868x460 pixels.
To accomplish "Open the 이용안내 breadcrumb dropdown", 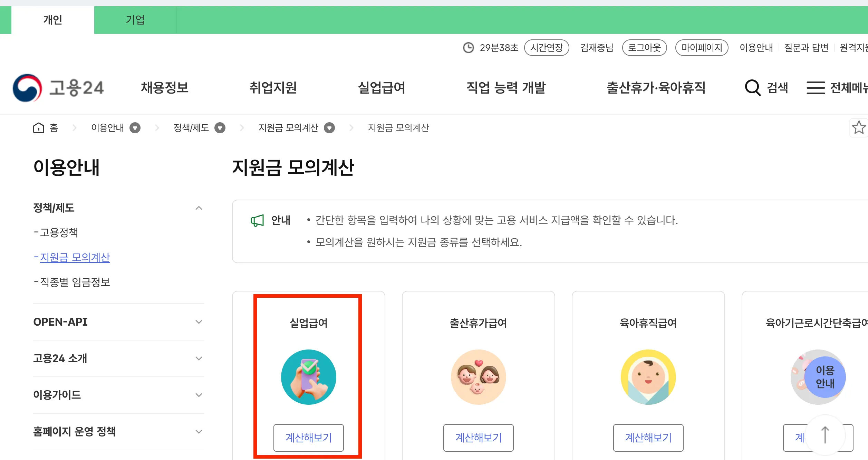I will click(x=135, y=127).
